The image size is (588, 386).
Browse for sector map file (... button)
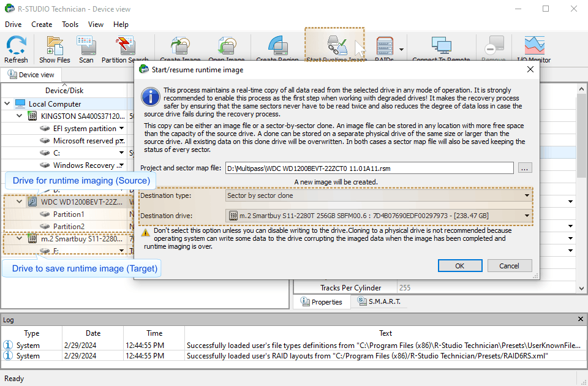(525, 168)
